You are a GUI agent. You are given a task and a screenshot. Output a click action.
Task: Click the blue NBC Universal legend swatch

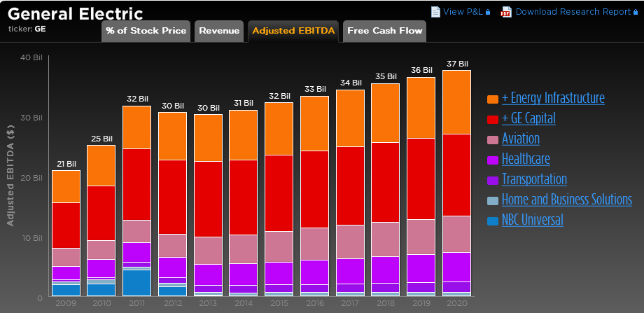pyautogui.click(x=493, y=221)
